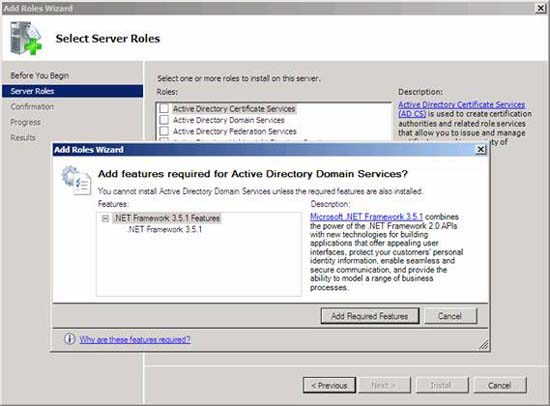Select Progress step in sidebar
The height and width of the screenshot is (406, 550).
click(x=25, y=122)
